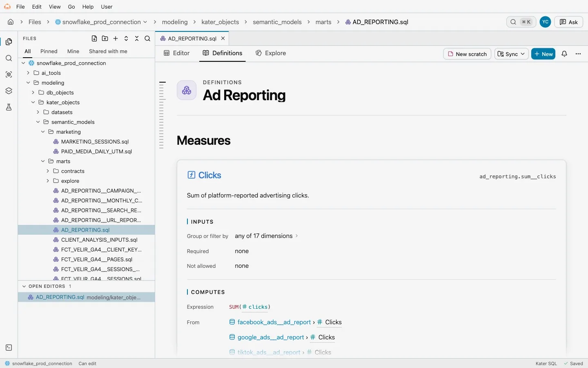Open the Ask assistant button
The width and height of the screenshot is (588, 368).
tap(569, 22)
